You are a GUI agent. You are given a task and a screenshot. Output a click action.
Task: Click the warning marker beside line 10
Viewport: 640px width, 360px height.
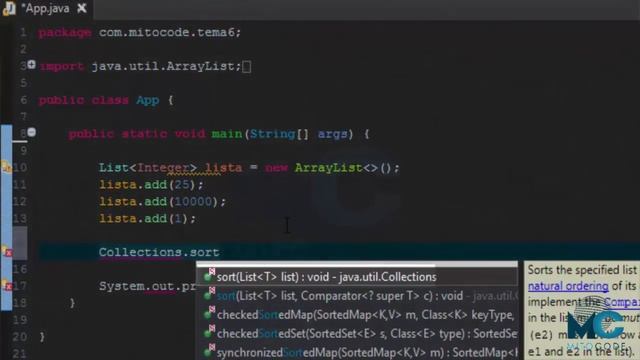coord(6,167)
